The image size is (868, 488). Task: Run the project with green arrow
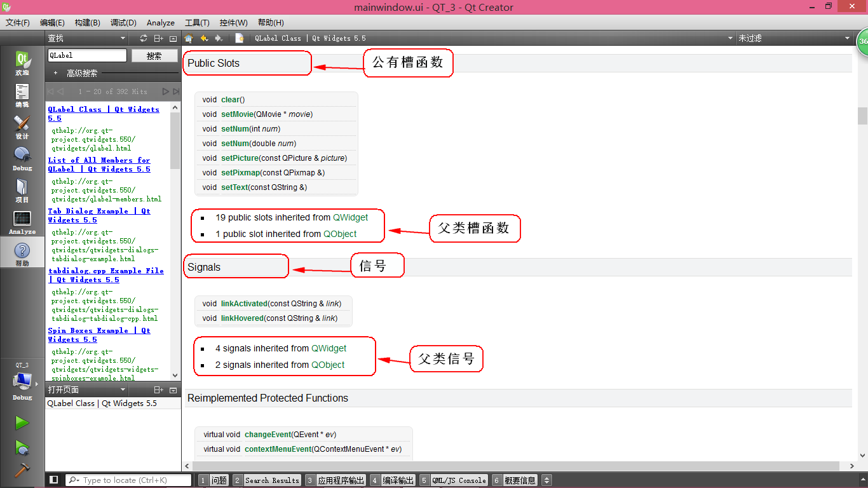coord(22,423)
